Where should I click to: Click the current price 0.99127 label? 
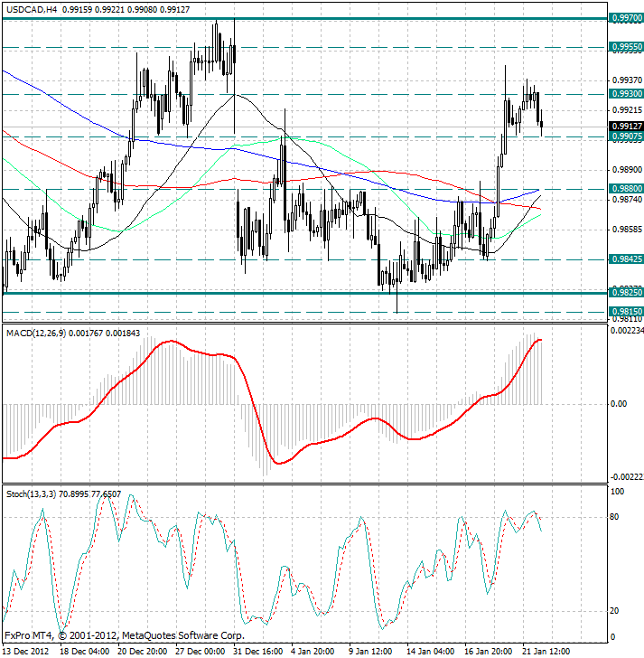(626, 126)
